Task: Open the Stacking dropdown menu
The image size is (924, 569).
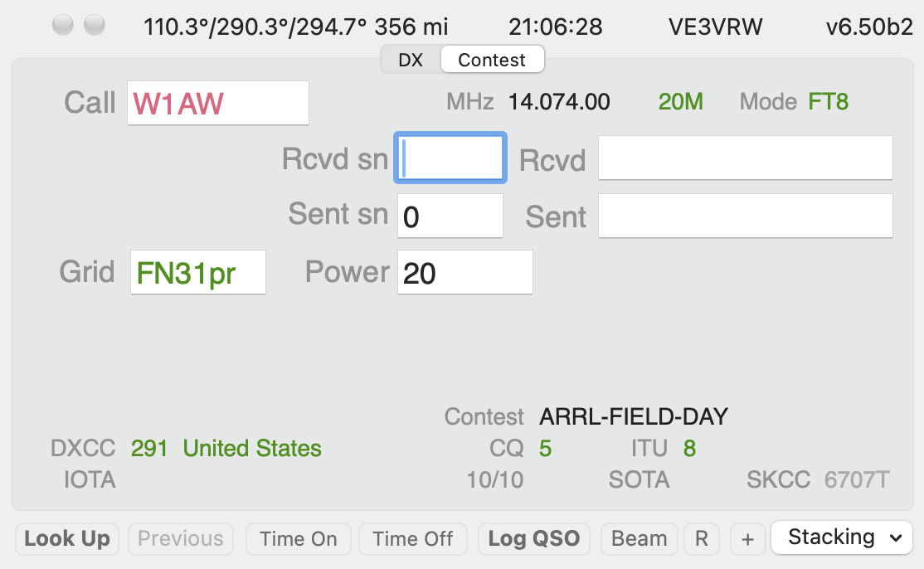Action: pos(842,537)
